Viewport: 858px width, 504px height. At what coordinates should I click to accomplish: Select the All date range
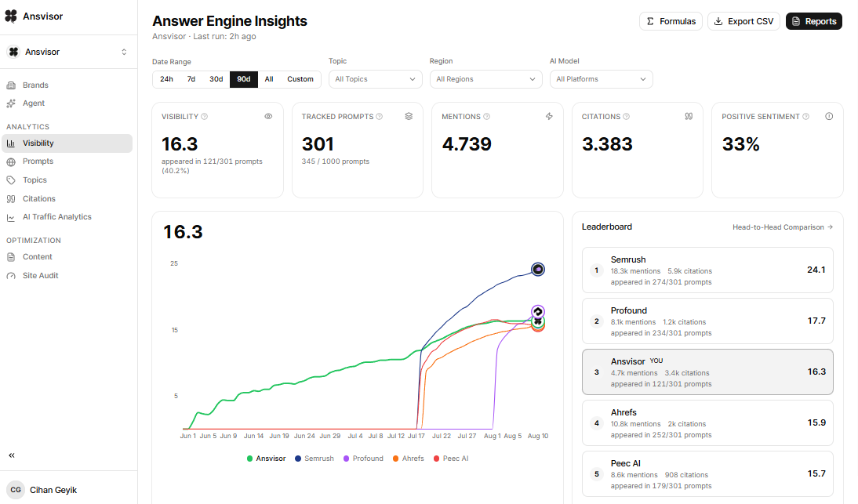(269, 79)
